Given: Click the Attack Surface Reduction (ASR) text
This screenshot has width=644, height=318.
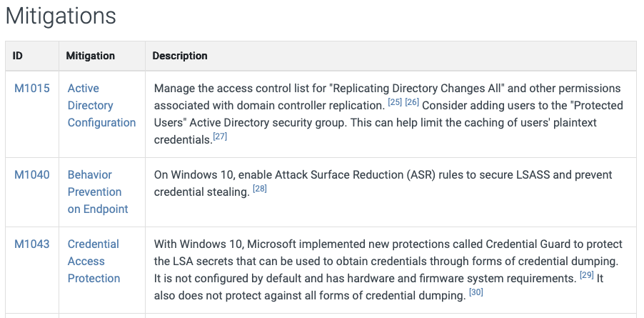Looking at the screenshot, I should (354, 175).
